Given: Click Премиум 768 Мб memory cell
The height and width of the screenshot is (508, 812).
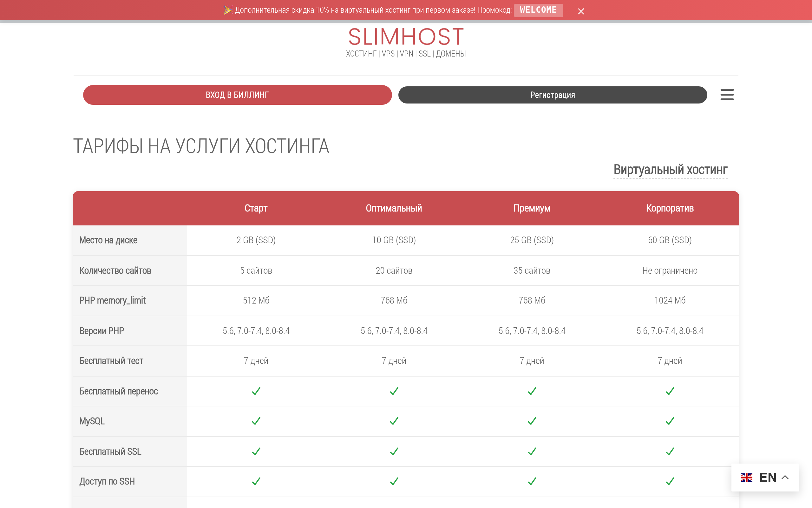Looking at the screenshot, I should click(532, 300).
